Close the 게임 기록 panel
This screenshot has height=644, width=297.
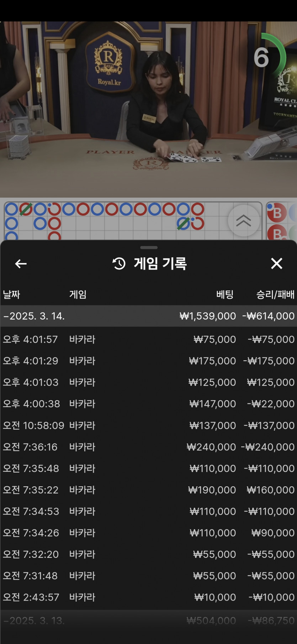pyautogui.click(x=276, y=263)
